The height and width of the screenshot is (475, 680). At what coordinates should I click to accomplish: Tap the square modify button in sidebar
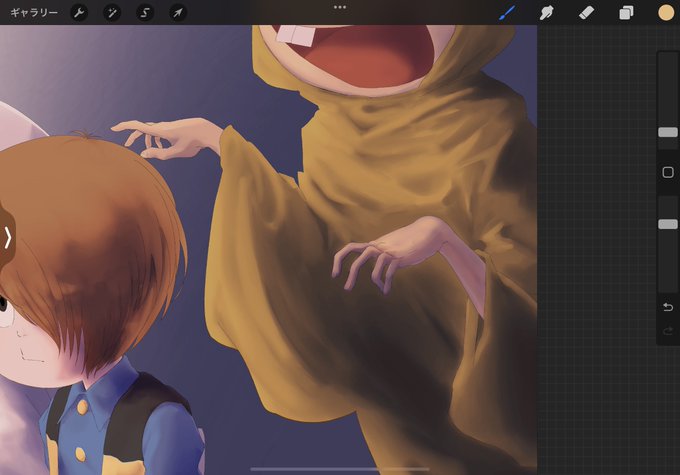coord(668,172)
